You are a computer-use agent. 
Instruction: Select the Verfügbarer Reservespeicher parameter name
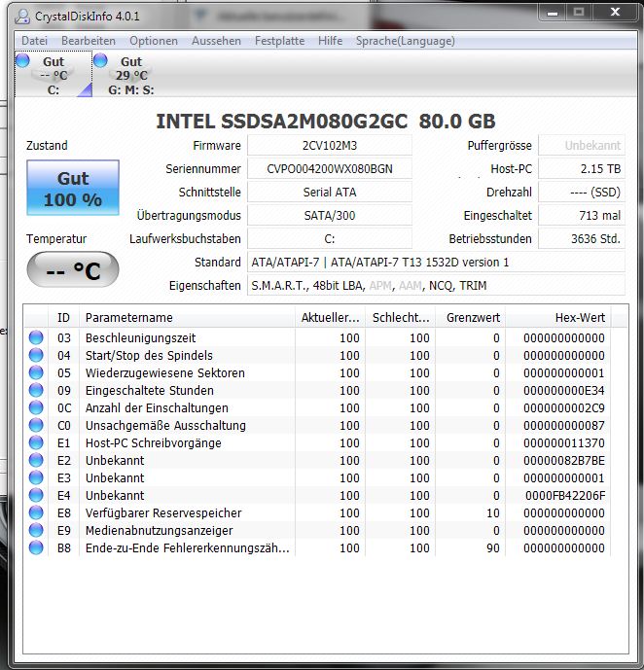click(x=163, y=513)
